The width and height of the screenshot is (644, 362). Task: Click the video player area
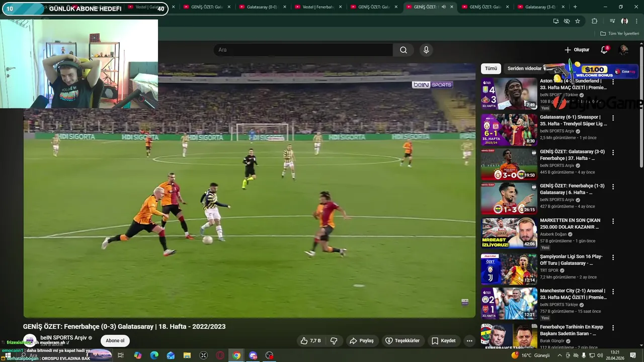[249, 190]
